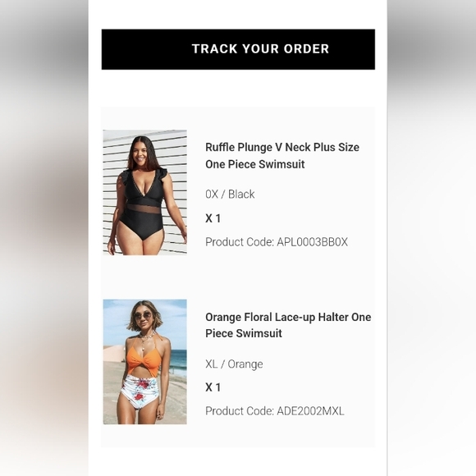Screen dimensions: 476x476
Task: Open Orange Floral Lace-up Halter title link
Action: 288,325
